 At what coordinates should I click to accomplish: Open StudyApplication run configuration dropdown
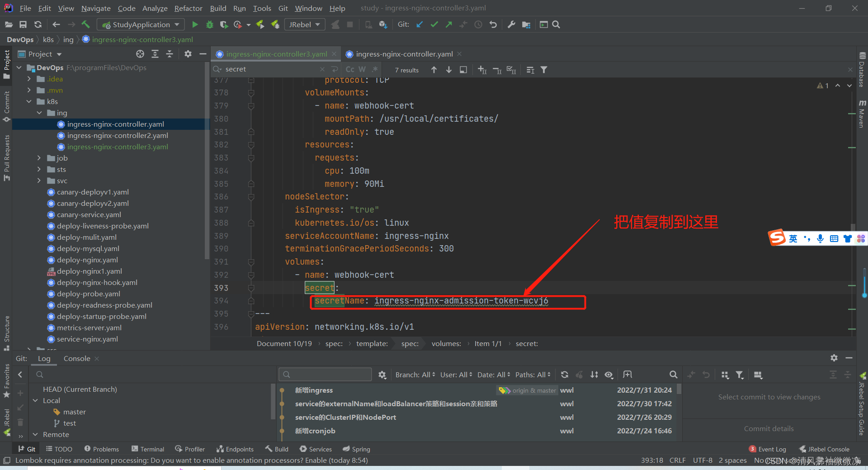click(141, 24)
